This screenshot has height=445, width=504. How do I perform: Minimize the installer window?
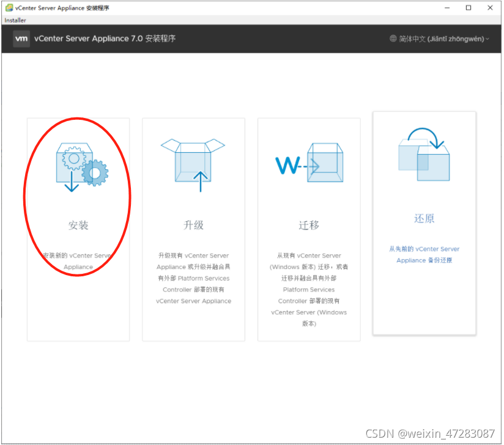tap(447, 8)
